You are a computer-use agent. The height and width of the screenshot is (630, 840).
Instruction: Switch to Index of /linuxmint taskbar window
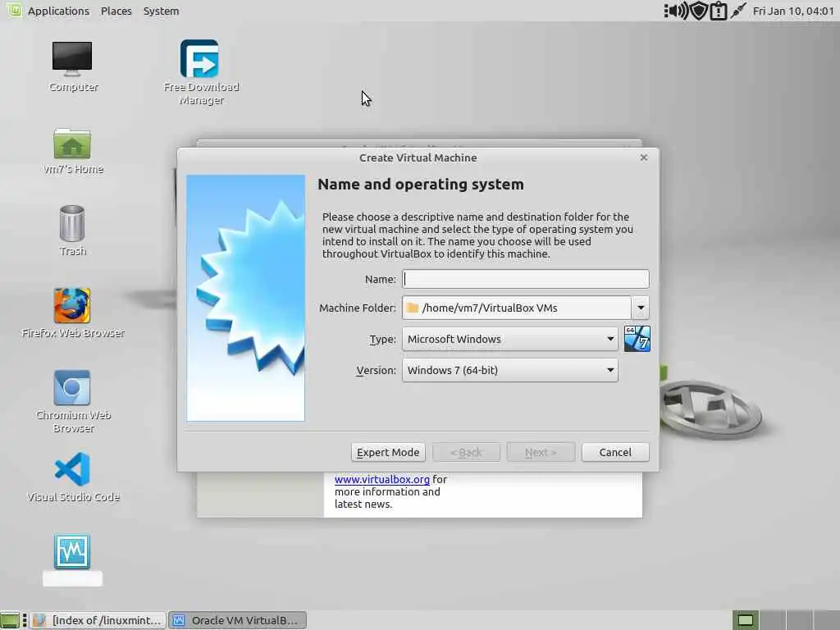tap(98, 620)
